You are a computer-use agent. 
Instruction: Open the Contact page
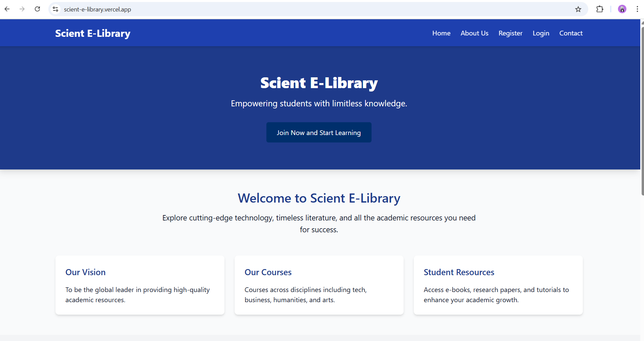[571, 33]
